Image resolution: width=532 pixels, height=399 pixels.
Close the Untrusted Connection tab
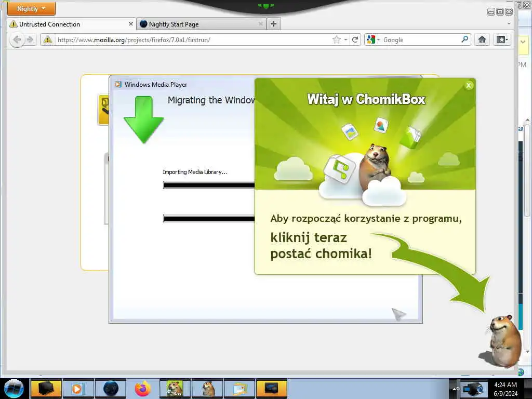coord(130,24)
